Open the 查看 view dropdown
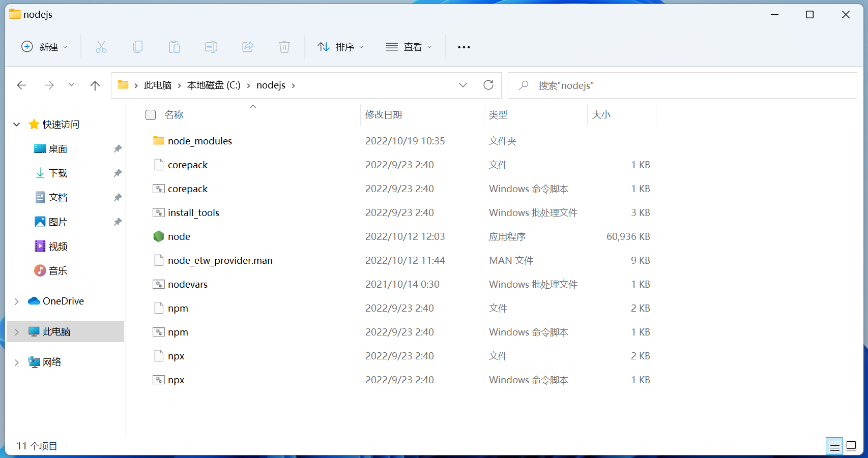The image size is (868, 458). click(409, 47)
